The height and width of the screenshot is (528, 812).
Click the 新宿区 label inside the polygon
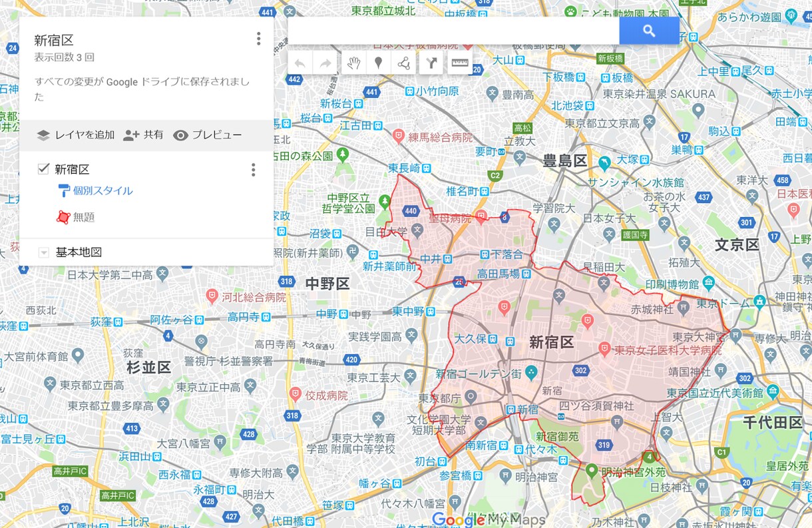click(x=551, y=342)
